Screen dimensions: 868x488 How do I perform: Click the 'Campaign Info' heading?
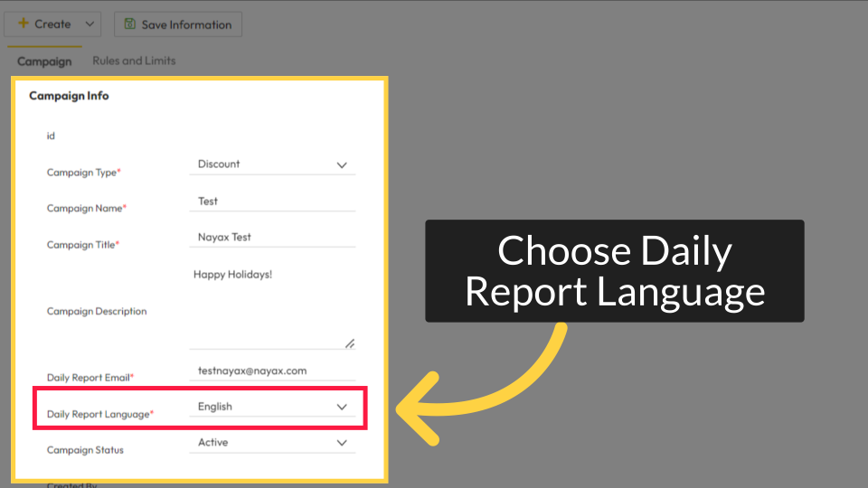tap(69, 96)
